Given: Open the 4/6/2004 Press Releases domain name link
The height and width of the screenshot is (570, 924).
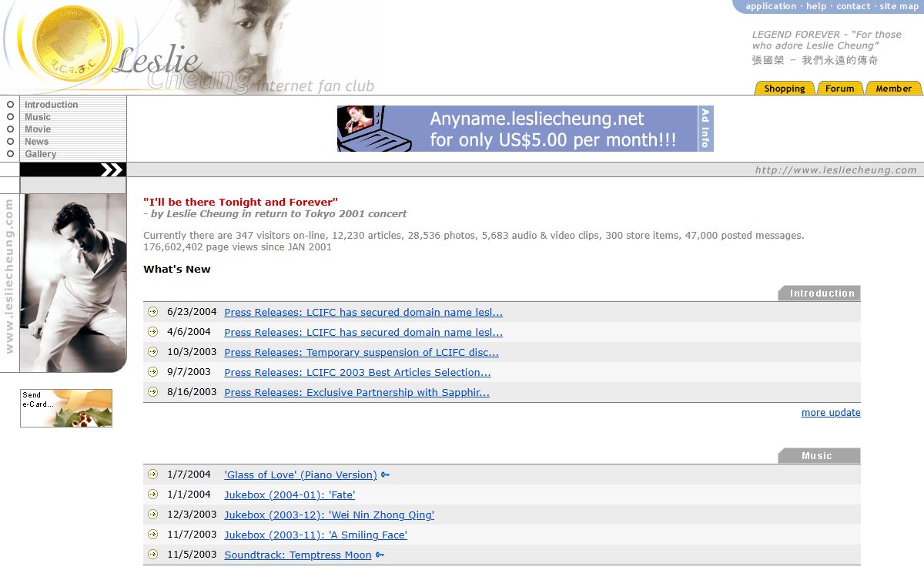Looking at the screenshot, I should tap(363, 332).
